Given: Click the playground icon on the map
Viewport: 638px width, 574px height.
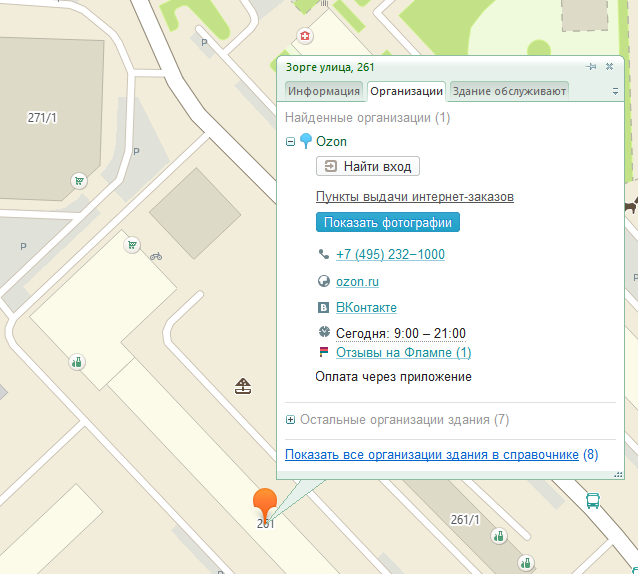Looking at the screenshot, I should click(x=243, y=386).
